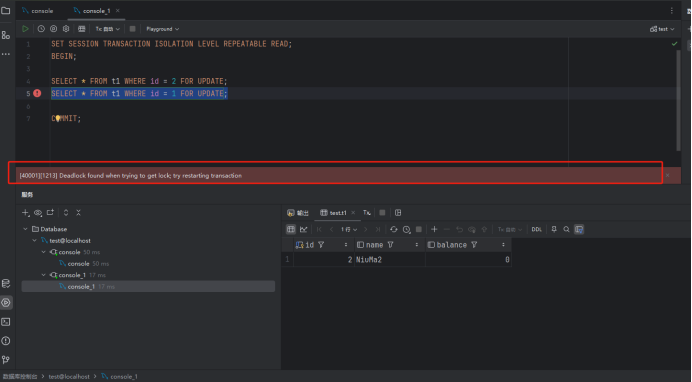692x382 pixels.
Task: Switch to the 输出 output tab
Action: point(298,213)
